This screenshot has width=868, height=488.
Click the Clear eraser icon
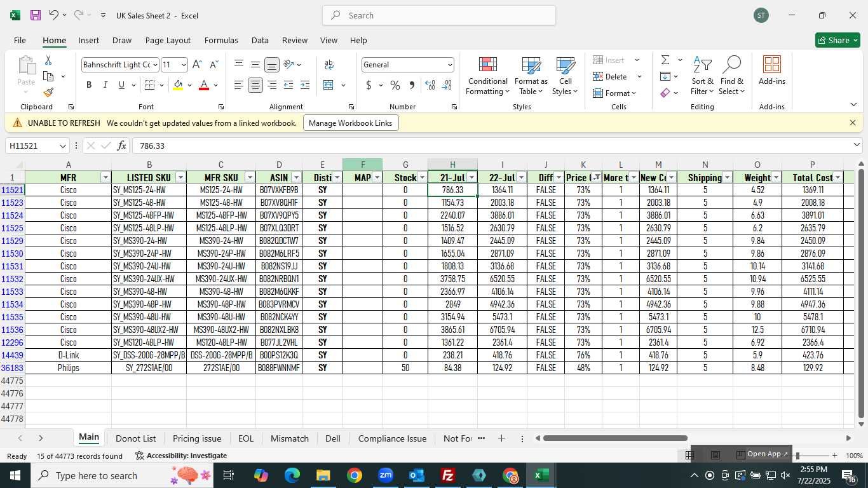[x=665, y=93]
